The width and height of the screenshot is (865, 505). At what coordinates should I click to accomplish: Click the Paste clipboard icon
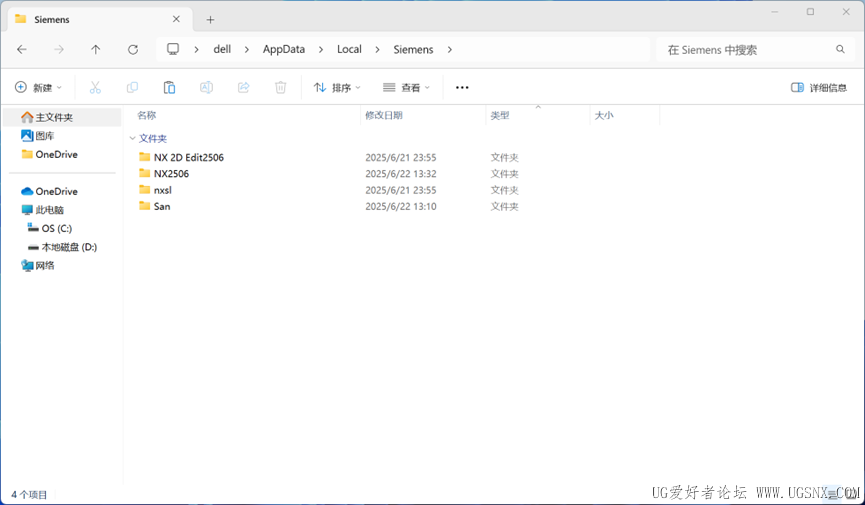tap(169, 87)
